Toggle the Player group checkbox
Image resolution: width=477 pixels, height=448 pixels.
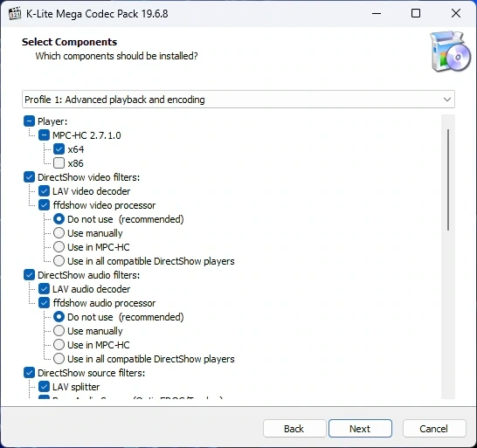29,121
